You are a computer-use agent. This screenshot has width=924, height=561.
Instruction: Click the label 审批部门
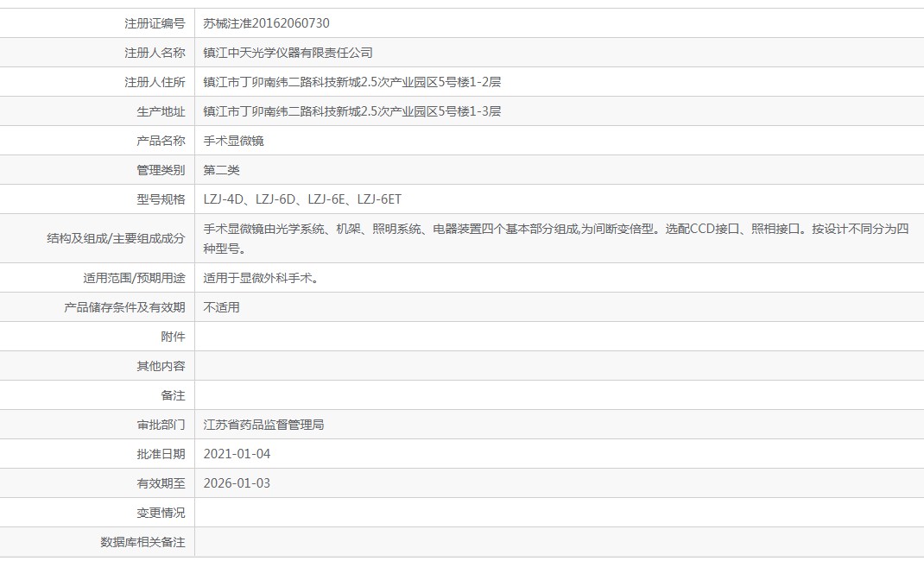(x=161, y=425)
